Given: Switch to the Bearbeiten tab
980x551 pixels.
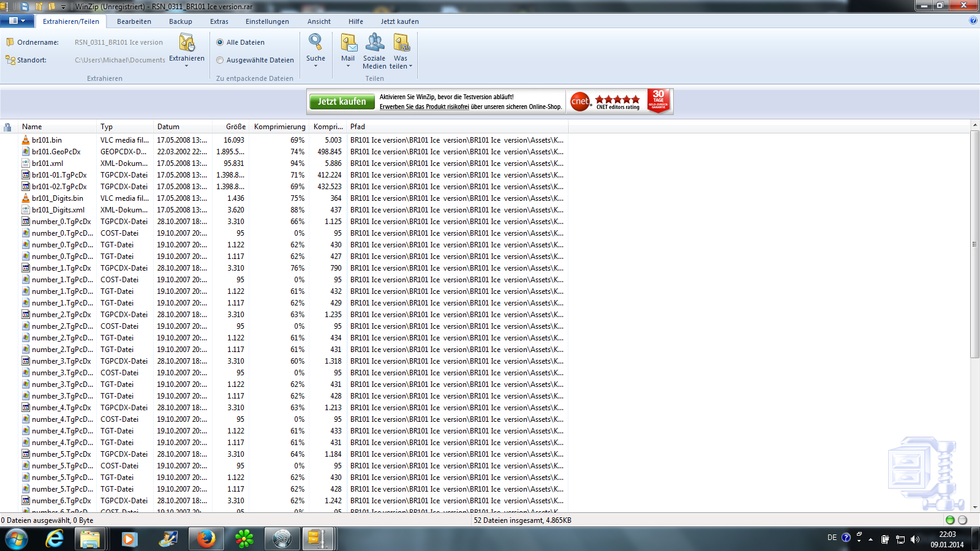Looking at the screenshot, I should click(134, 21).
